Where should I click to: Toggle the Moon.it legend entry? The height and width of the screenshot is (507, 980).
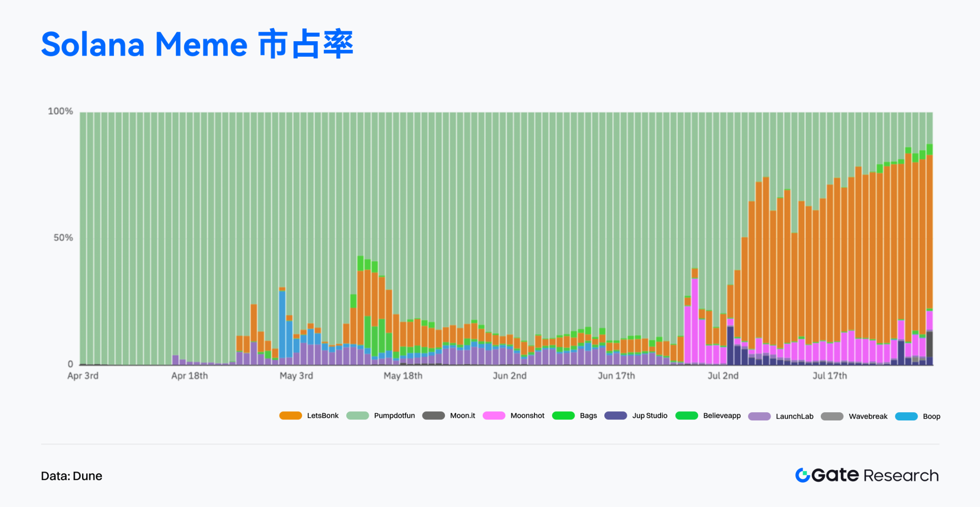click(462, 415)
